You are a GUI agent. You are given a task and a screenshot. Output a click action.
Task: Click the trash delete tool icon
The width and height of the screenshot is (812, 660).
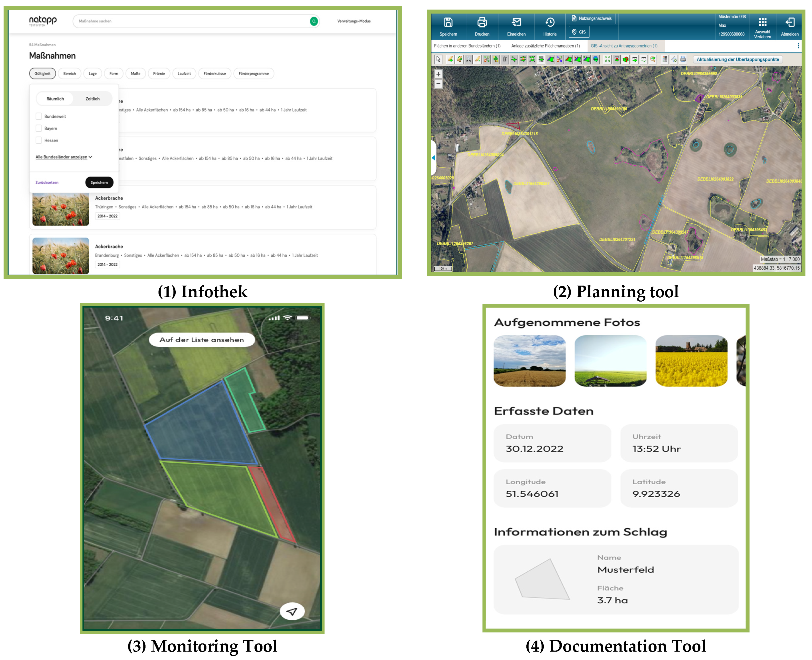(505, 59)
